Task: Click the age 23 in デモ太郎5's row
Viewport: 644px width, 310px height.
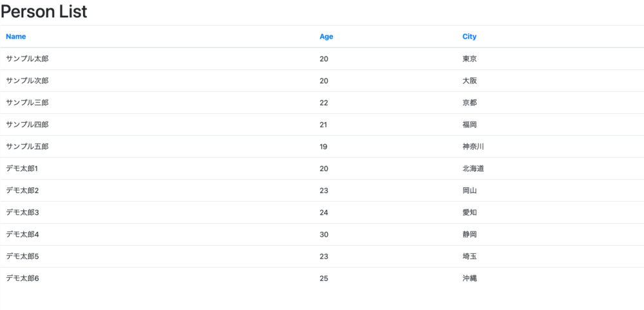Action: (324, 257)
